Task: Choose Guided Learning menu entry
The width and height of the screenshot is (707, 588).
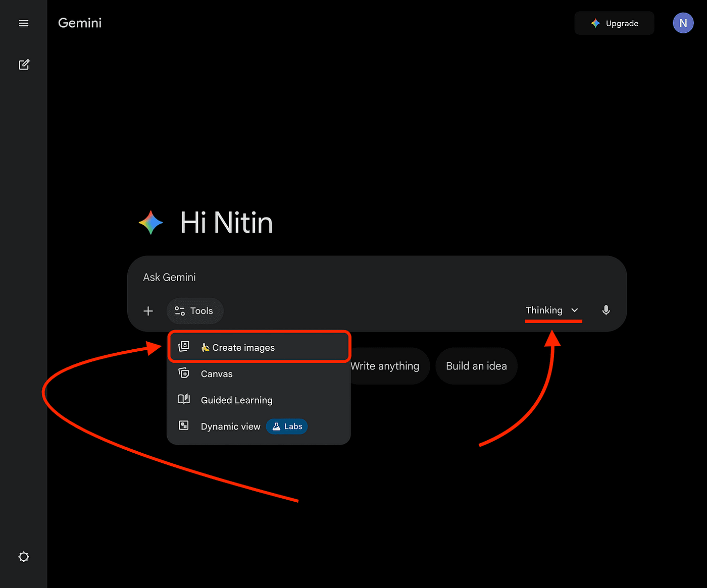Action: pos(236,400)
